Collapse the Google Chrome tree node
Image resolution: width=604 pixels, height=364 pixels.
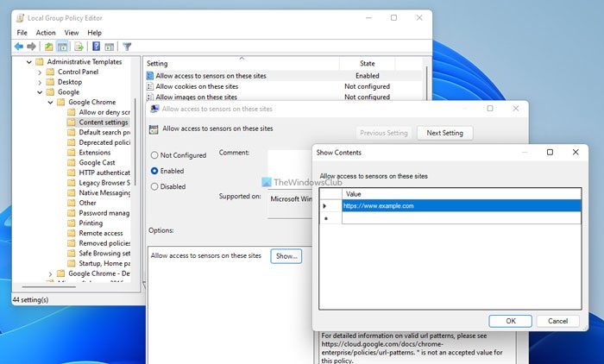tap(50, 102)
